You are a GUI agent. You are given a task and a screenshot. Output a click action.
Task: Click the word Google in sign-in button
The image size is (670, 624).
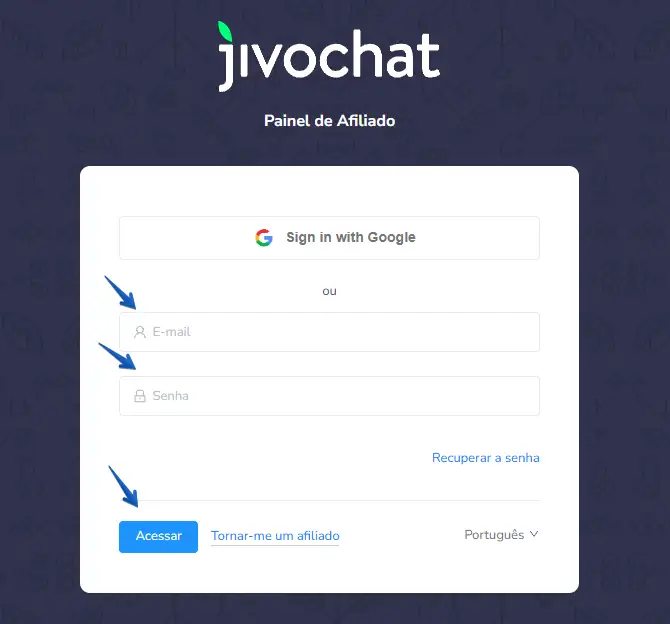click(391, 238)
